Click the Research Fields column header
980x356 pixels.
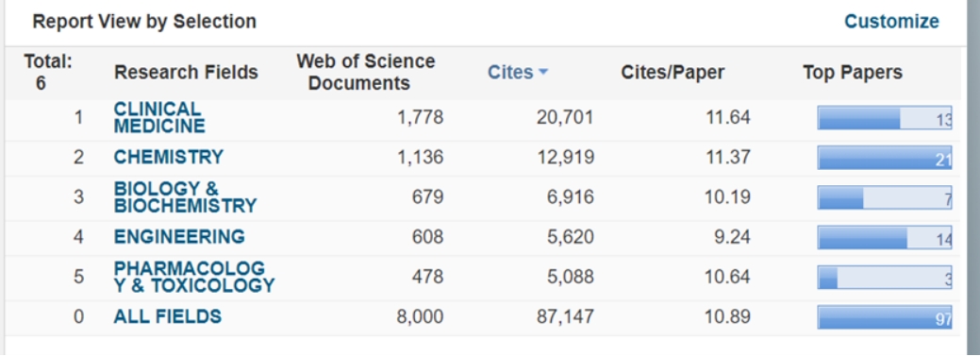click(186, 73)
